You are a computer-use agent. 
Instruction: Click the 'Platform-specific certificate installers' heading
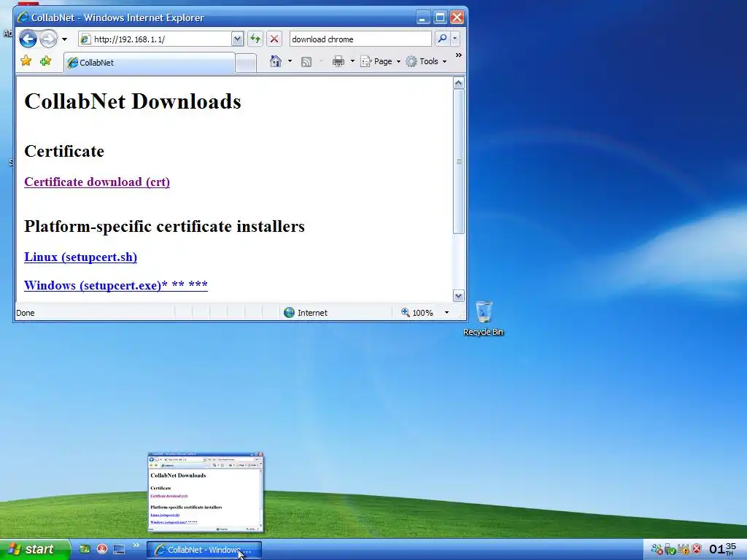coord(164,226)
